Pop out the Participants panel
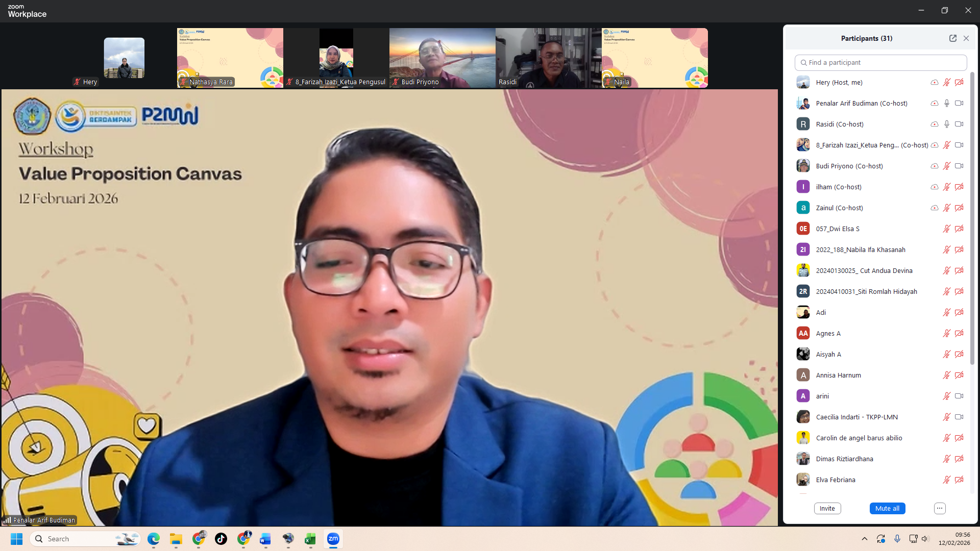This screenshot has width=980, height=551. 952,38
